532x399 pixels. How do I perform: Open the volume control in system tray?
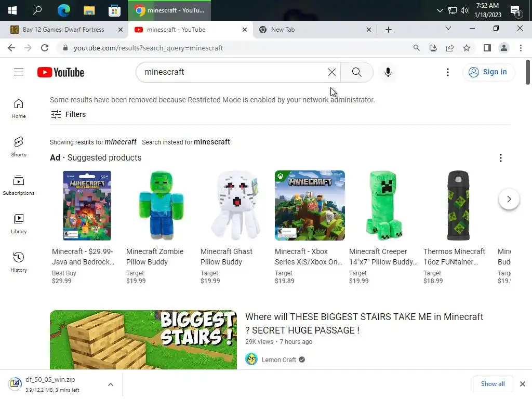464,10
